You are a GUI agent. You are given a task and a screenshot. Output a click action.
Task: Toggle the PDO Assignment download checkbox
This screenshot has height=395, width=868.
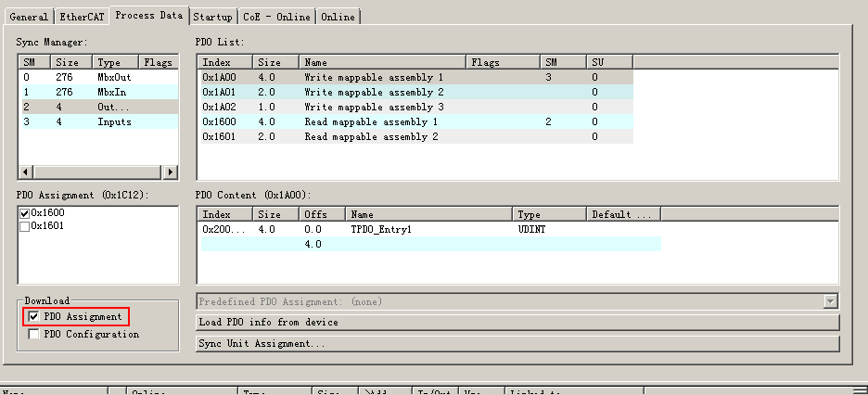tap(34, 317)
